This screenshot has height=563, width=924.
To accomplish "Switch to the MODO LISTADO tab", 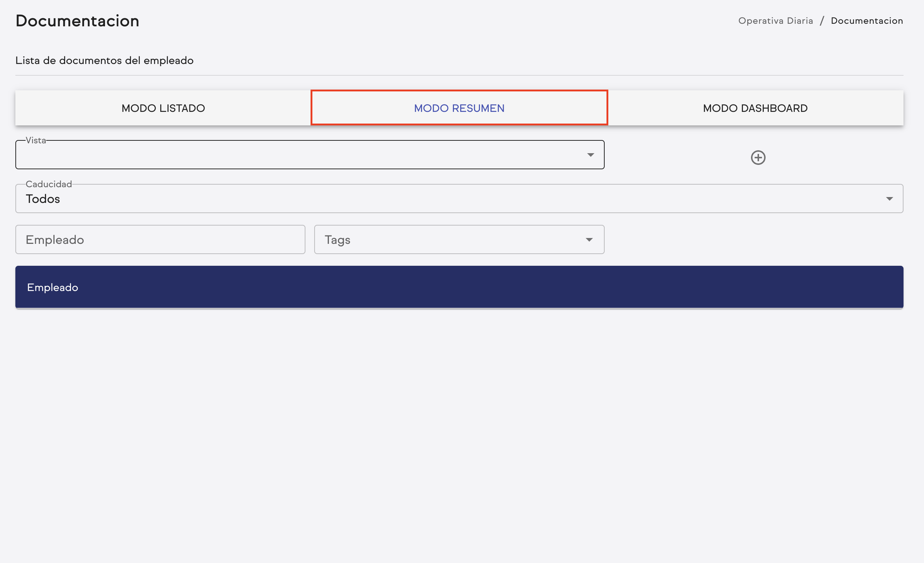I will 163,108.
